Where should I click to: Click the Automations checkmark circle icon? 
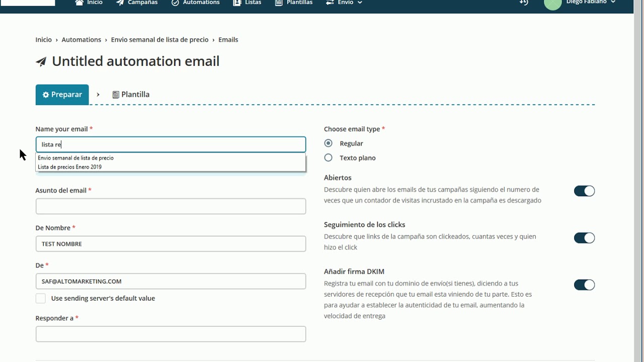[x=175, y=3]
